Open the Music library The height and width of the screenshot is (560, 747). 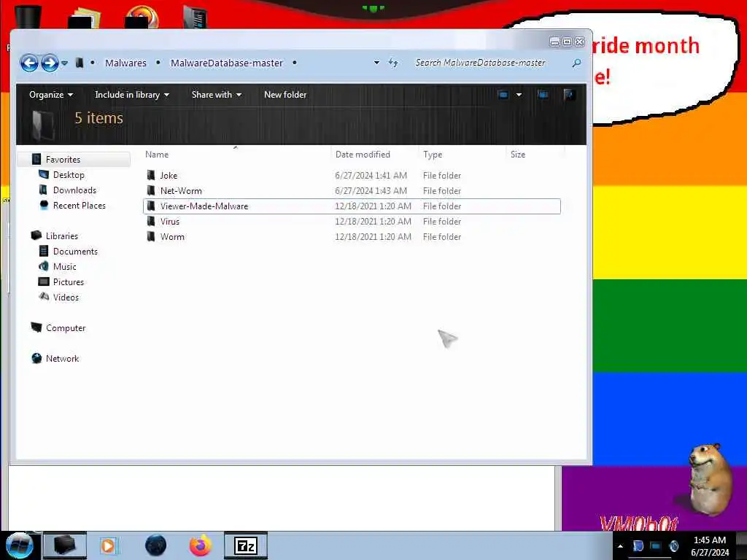pyautogui.click(x=65, y=267)
